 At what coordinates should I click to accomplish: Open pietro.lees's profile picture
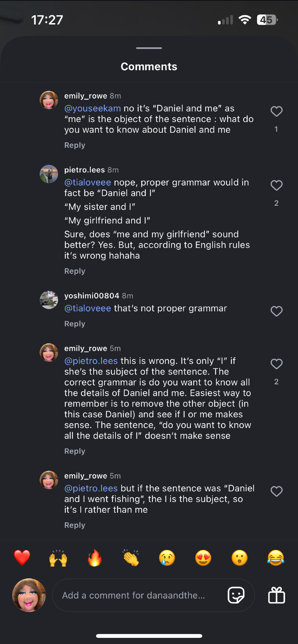(49, 174)
